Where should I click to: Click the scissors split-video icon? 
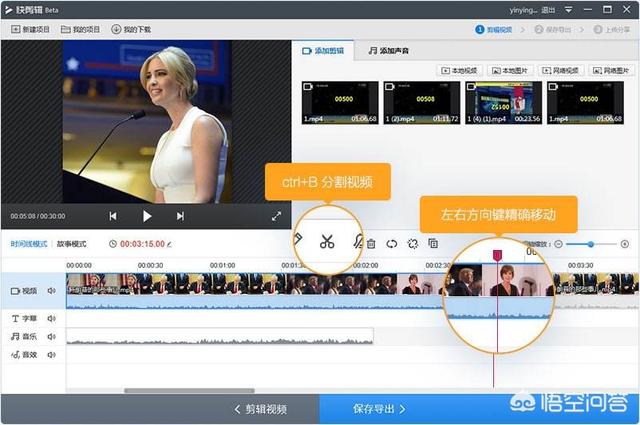tap(327, 241)
